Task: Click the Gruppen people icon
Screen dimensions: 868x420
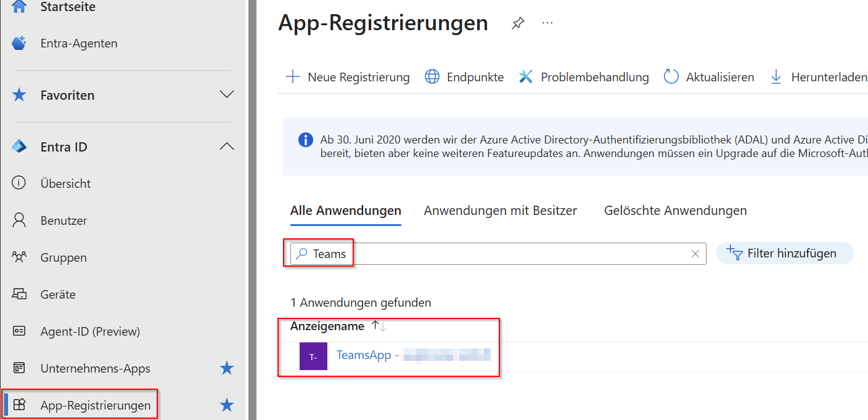Action: coord(19,257)
